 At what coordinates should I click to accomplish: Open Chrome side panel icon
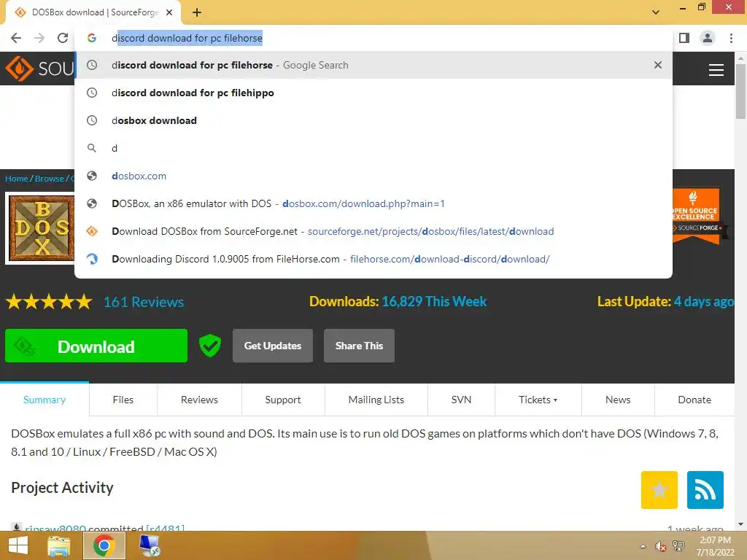coord(684,38)
